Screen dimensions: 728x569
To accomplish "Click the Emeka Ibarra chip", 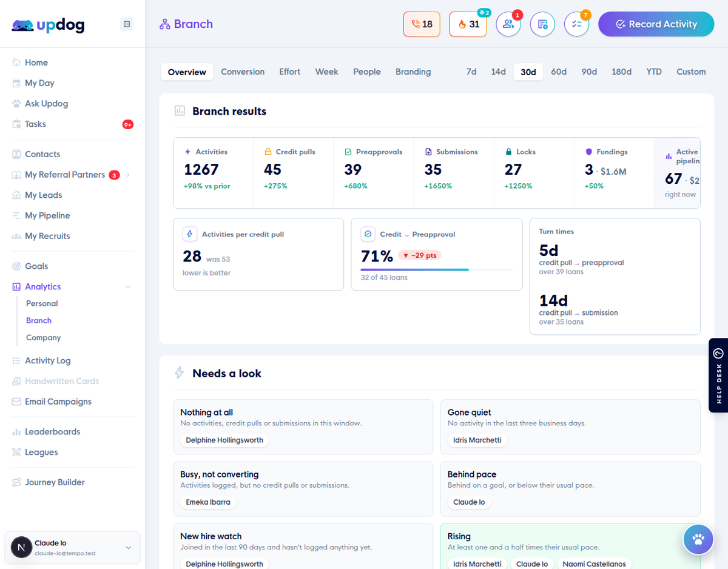I will pyautogui.click(x=208, y=502).
